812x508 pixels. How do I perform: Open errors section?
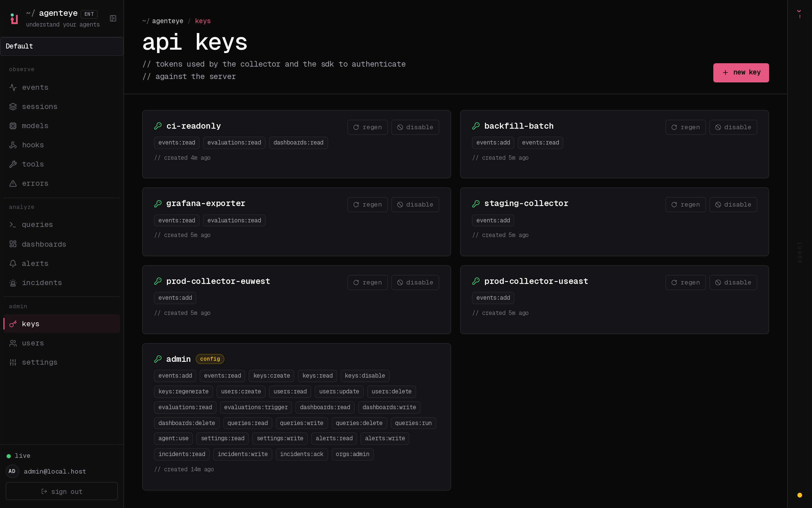pyautogui.click(x=62, y=183)
